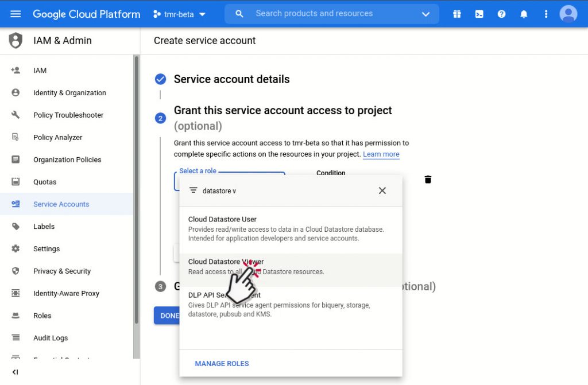Click the Settings gear icon in sidebar
Screen dimensions: 588x385
(16, 248)
